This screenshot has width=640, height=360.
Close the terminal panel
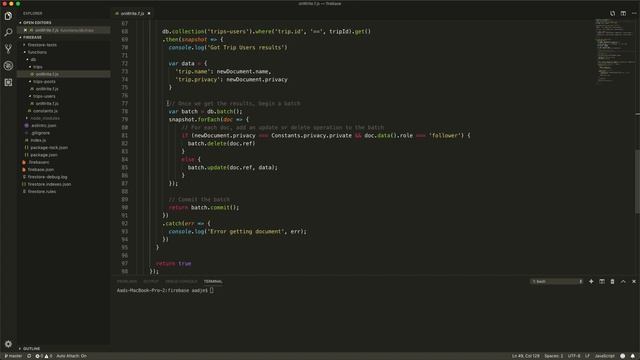pos(634,281)
